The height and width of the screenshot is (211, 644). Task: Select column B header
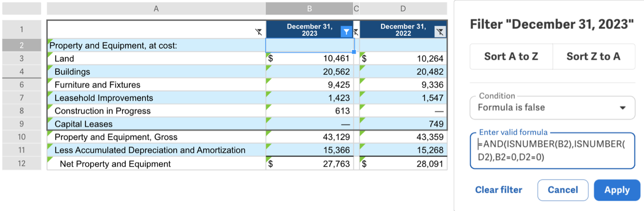pyautogui.click(x=309, y=8)
